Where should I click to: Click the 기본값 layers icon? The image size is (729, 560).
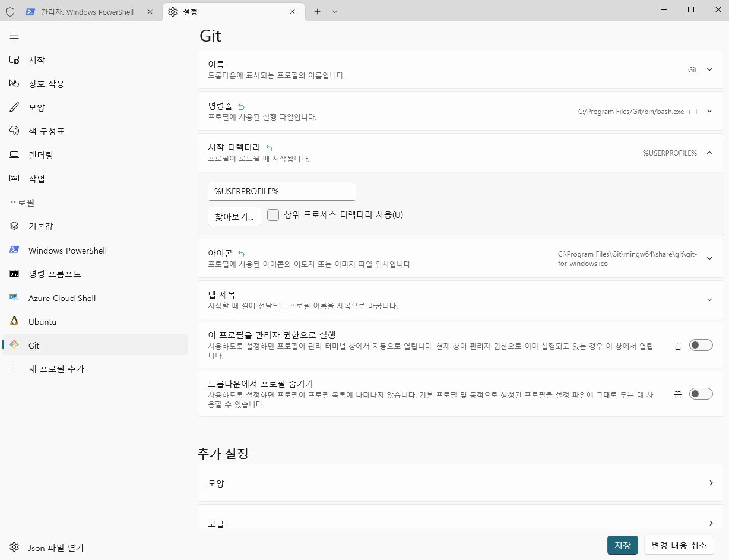(x=14, y=226)
